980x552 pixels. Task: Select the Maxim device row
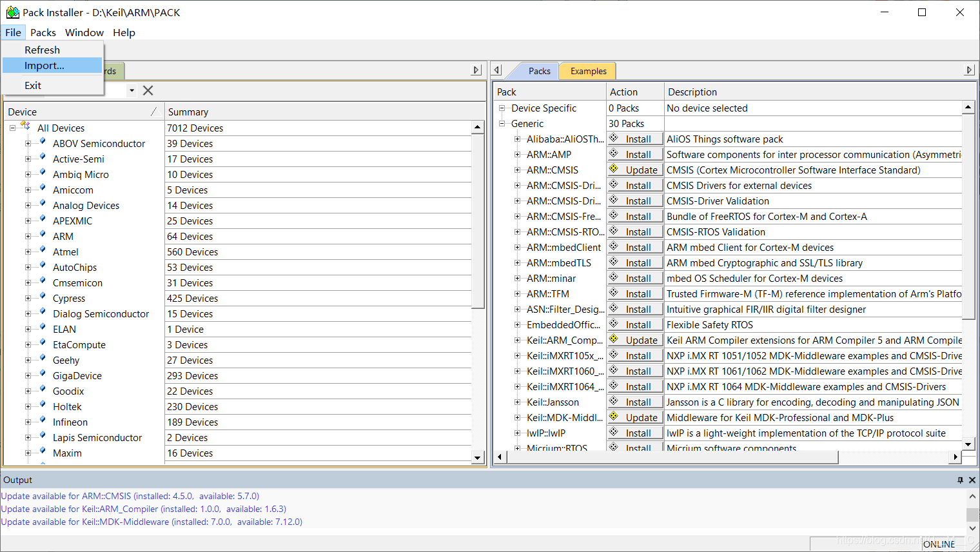[237, 453]
